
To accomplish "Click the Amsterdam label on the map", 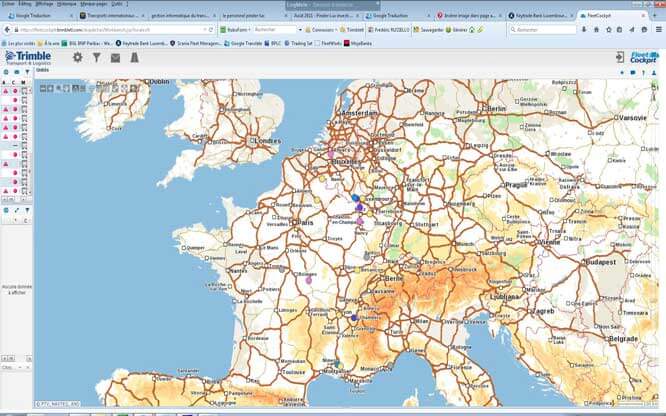I will pyautogui.click(x=360, y=113).
